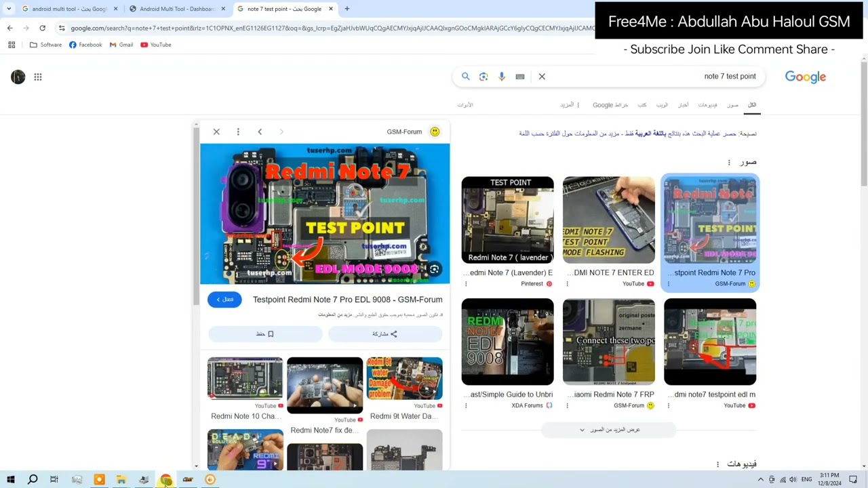Screen dimensions: 868x488
Task: Expand عرض المزيد من الصور button
Action: [609, 430]
